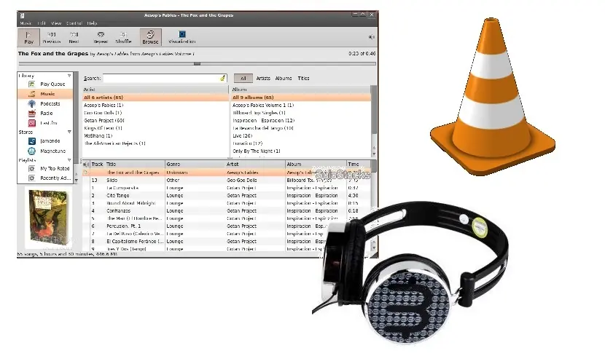Select the song Slide by Goo Goo Dolls
The image size is (605, 364).
click(227, 181)
